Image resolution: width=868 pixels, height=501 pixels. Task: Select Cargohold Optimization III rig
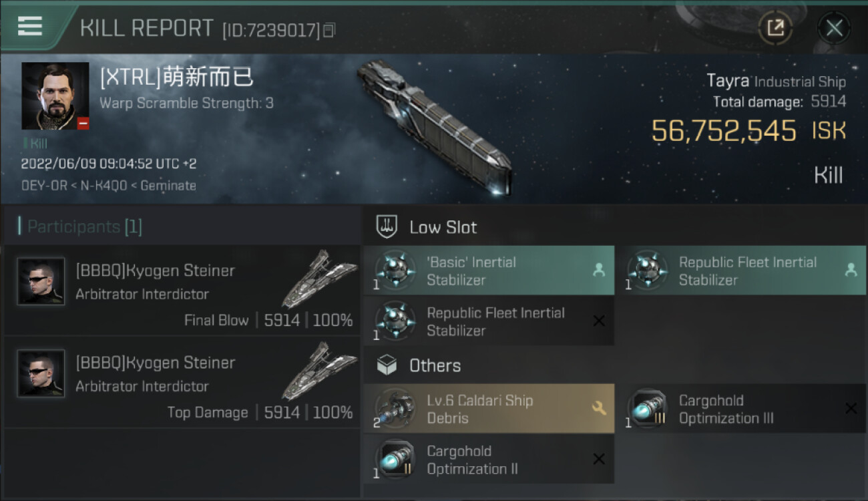click(x=740, y=409)
